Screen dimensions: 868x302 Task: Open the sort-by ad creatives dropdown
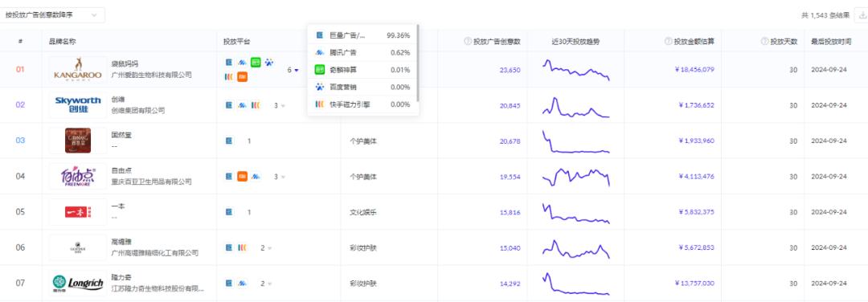click(52, 15)
